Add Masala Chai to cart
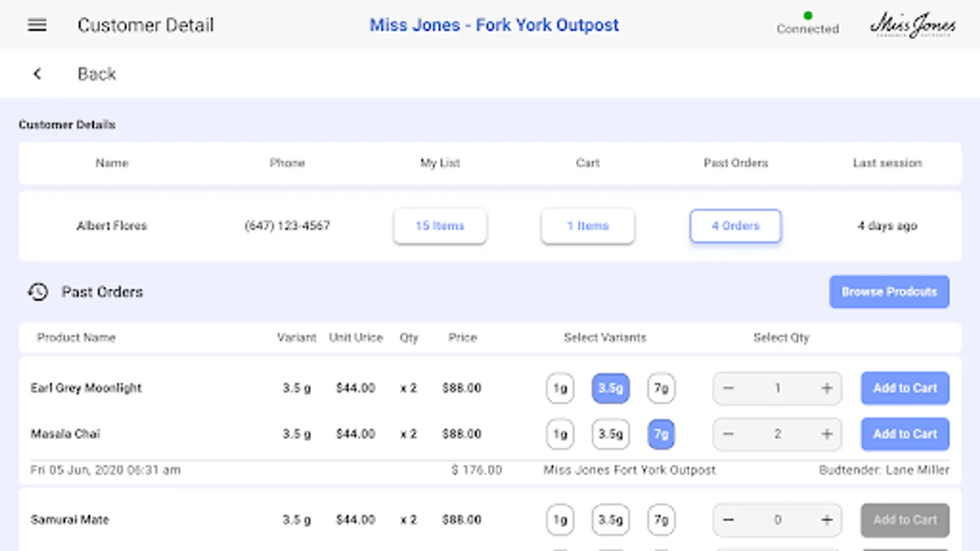Image resolution: width=980 pixels, height=551 pixels. 905,434
